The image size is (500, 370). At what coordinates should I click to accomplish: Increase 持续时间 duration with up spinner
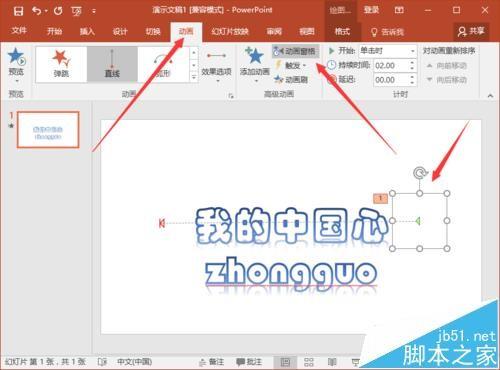click(412, 62)
